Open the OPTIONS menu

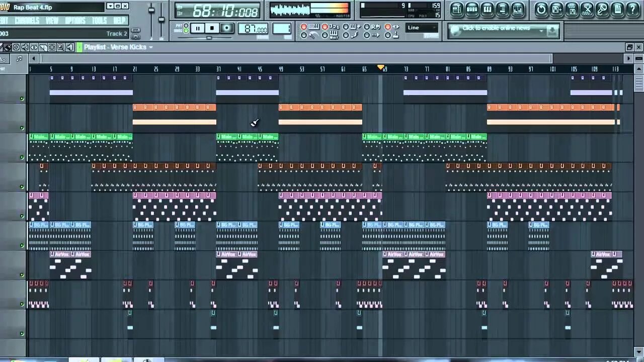(x=75, y=21)
